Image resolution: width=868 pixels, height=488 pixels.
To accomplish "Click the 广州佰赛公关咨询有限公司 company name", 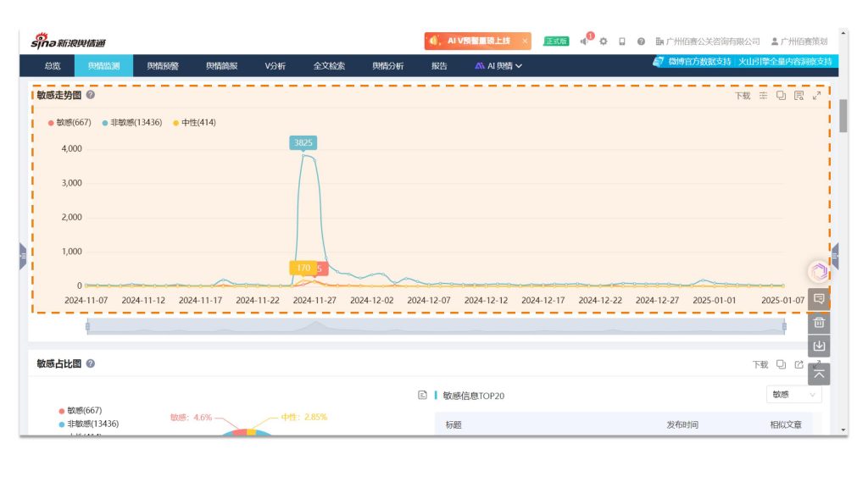I will point(708,42).
